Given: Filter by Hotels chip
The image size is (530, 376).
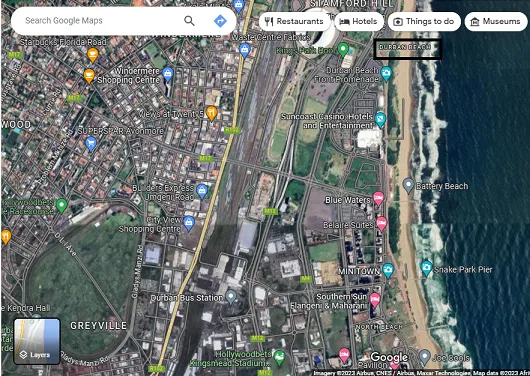Looking at the screenshot, I should point(359,21).
